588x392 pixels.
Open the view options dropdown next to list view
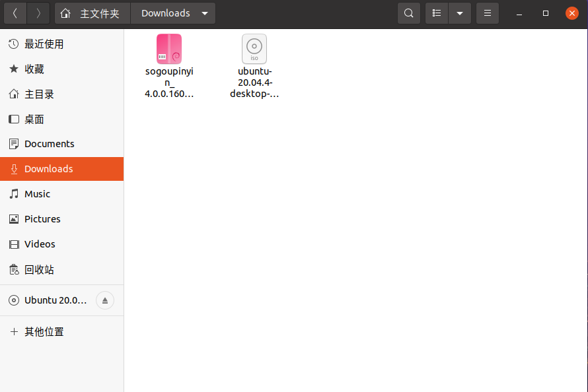point(460,13)
